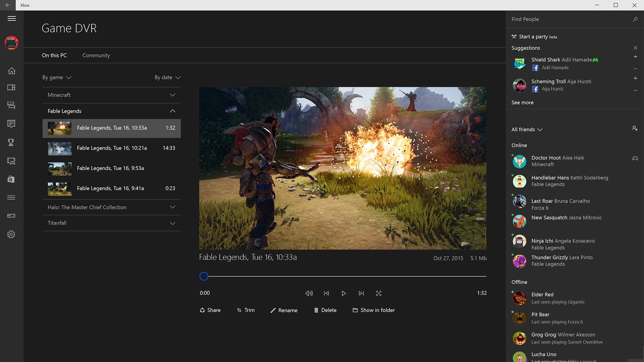Click the video timeline scrubber handle
Image resolution: width=644 pixels, height=362 pixels.
coord(204,276)
